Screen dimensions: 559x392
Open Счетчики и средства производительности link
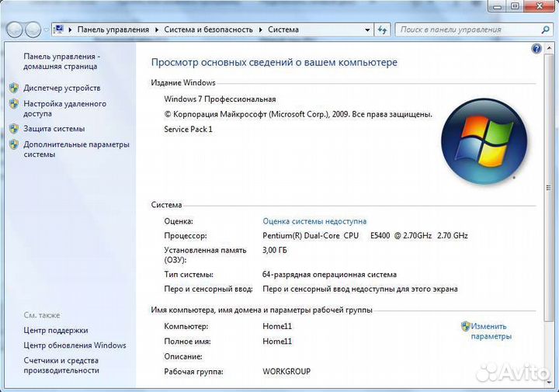pyautogui.click(x=61, y=366)
